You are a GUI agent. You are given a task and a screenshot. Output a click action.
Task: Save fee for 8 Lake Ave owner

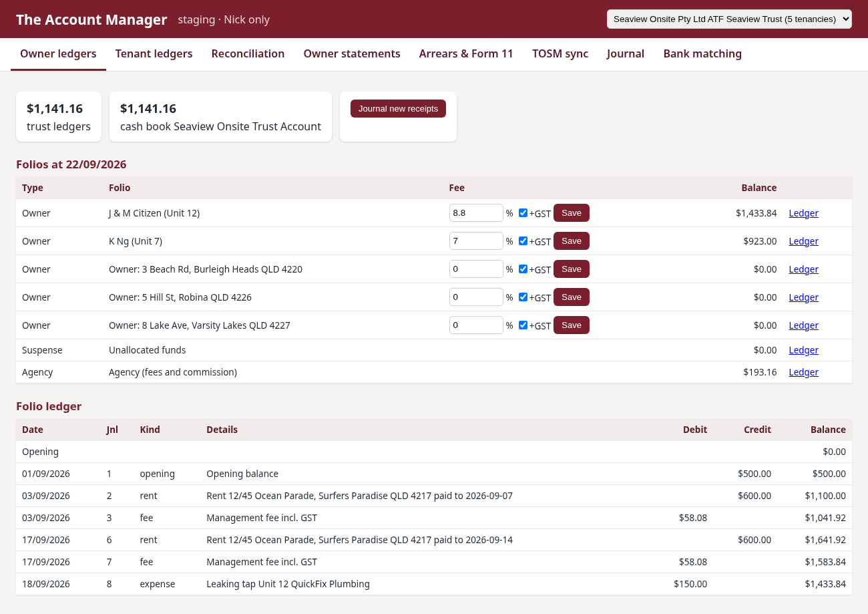572,325
